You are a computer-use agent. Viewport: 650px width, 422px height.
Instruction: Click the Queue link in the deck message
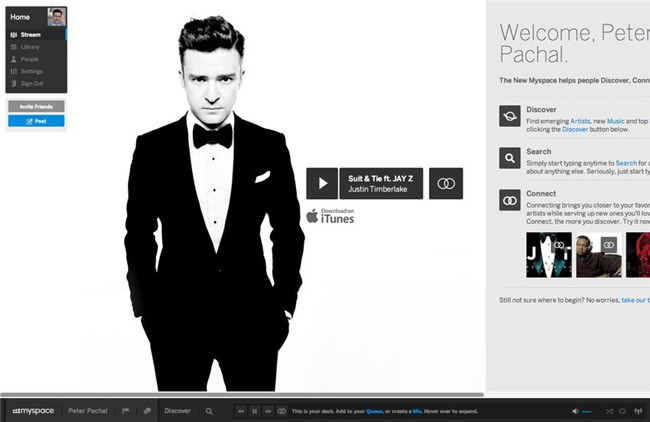(x=375, y=411)
